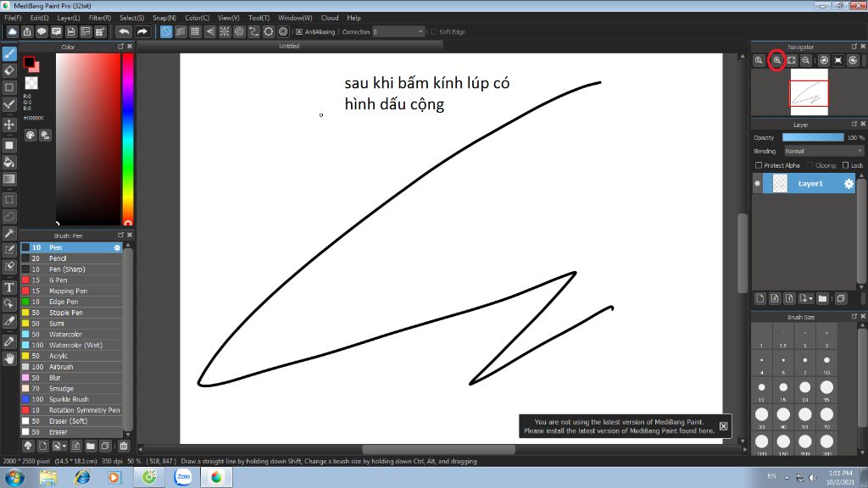Select the Bucket fill tool
This screenshot has width=868, height=488.
9,162
